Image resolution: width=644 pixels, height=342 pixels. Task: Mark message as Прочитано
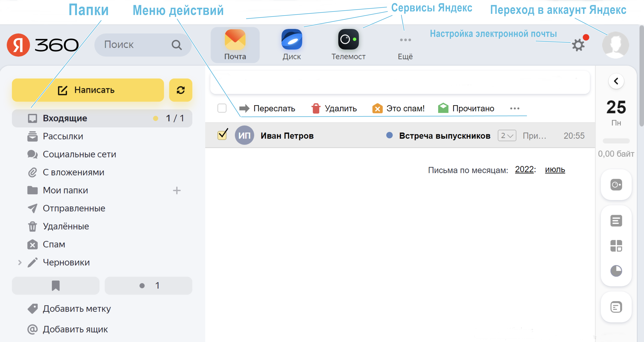point(466,108)
